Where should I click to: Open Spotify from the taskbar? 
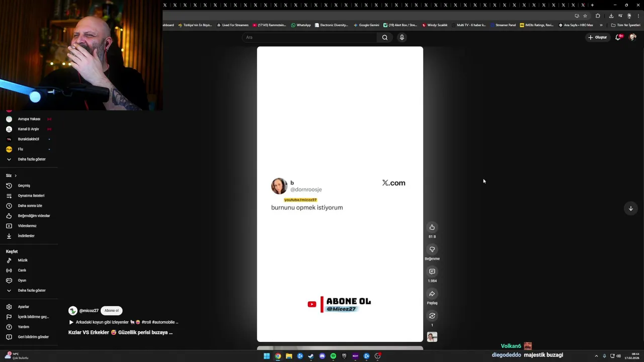(333, 356)
